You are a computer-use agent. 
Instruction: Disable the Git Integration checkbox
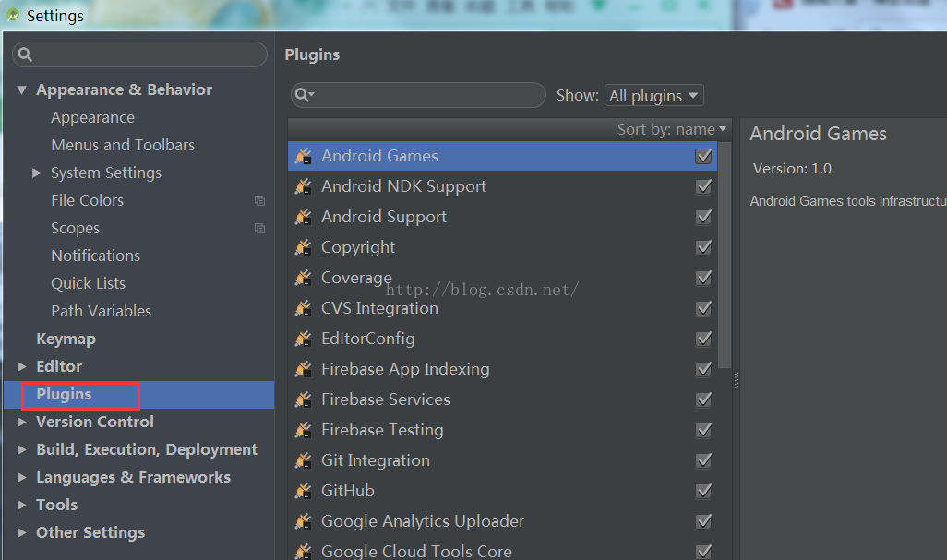point(703,460)
